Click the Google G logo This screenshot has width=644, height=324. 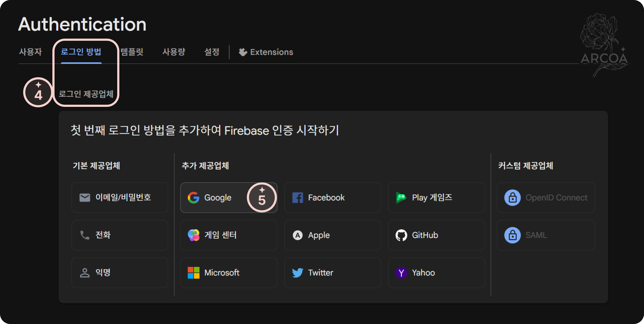tap(193, 198)
